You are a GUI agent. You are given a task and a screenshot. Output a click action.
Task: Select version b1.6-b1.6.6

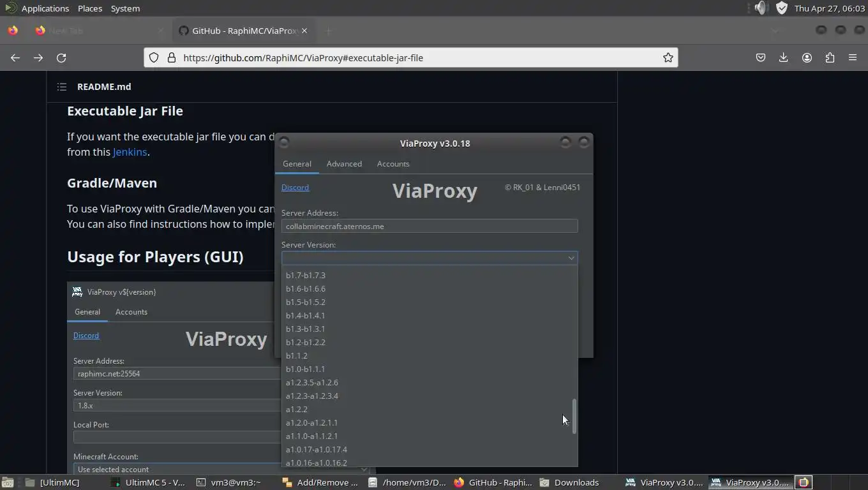pyautogui.click(x=430, y=289)
